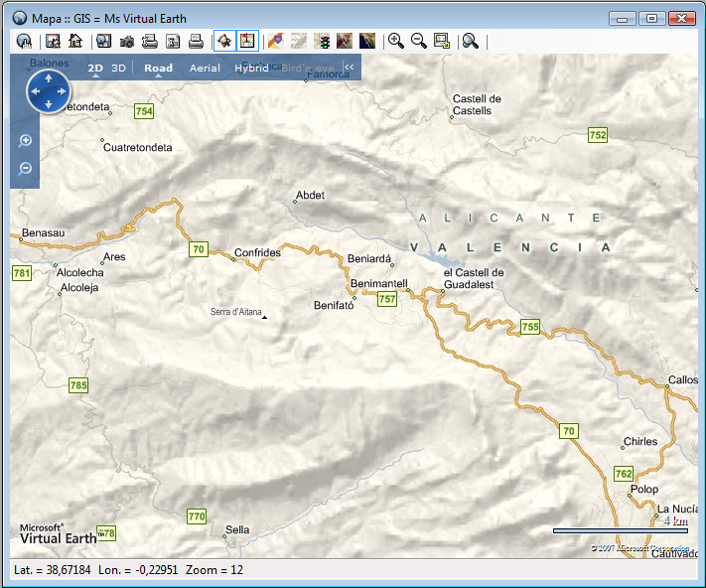Switch map to 3D mode
Screen dimensions: 706x588
pyautogui.click(x=118, y=69)
